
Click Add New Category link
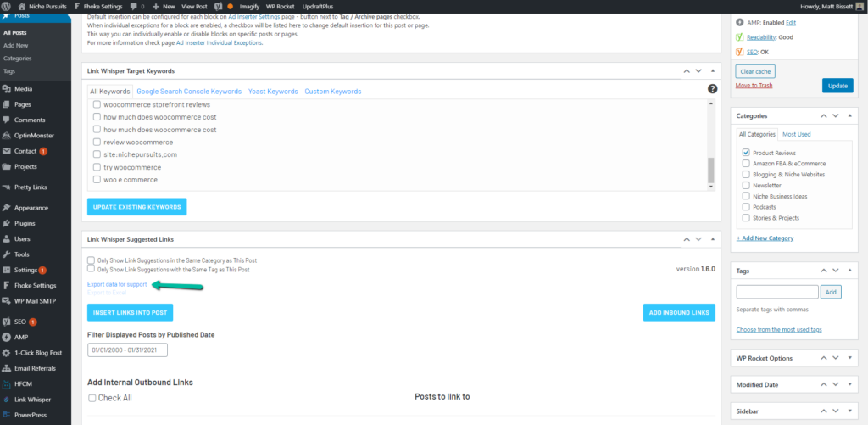(765, 238)
